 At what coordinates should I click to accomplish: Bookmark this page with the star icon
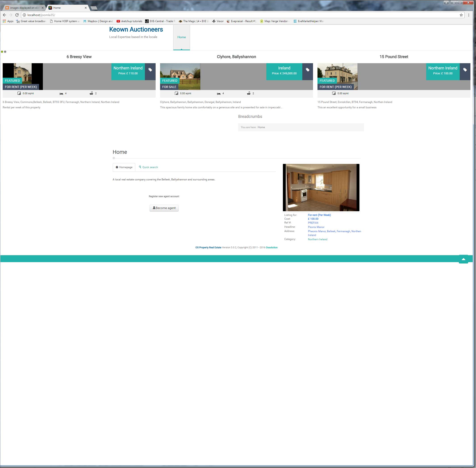[461, 15]
